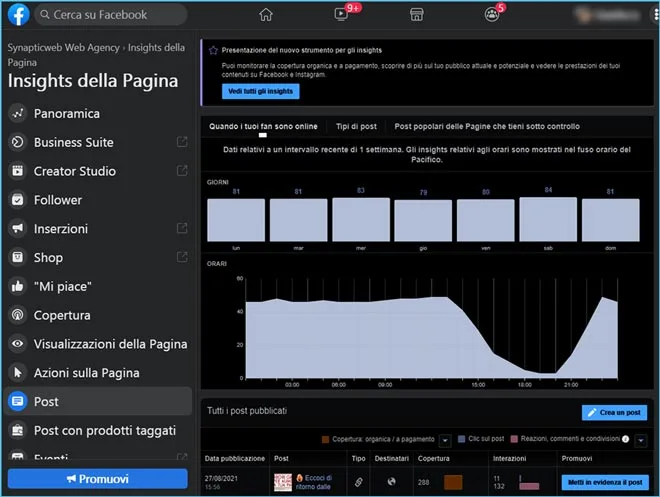The image size is (660, 497).
Task: Select the sab day bar showing 84
Action: point(548,219)
